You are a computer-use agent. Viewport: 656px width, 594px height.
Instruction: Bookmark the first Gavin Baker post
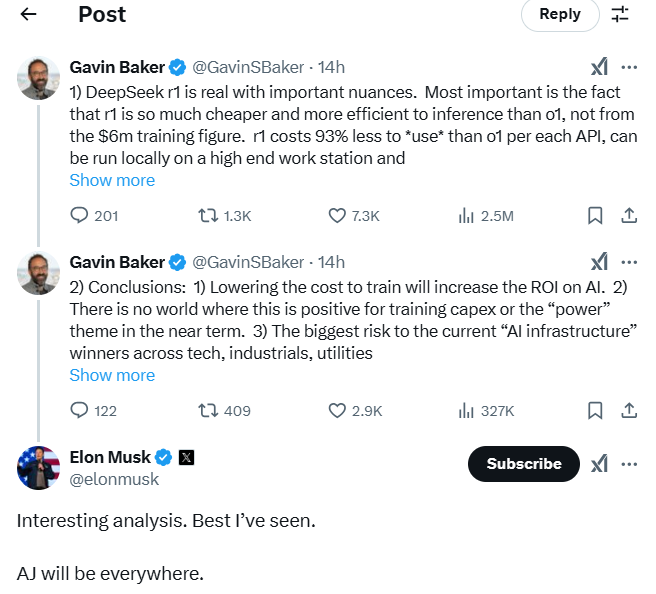click(x=595, y=216)
